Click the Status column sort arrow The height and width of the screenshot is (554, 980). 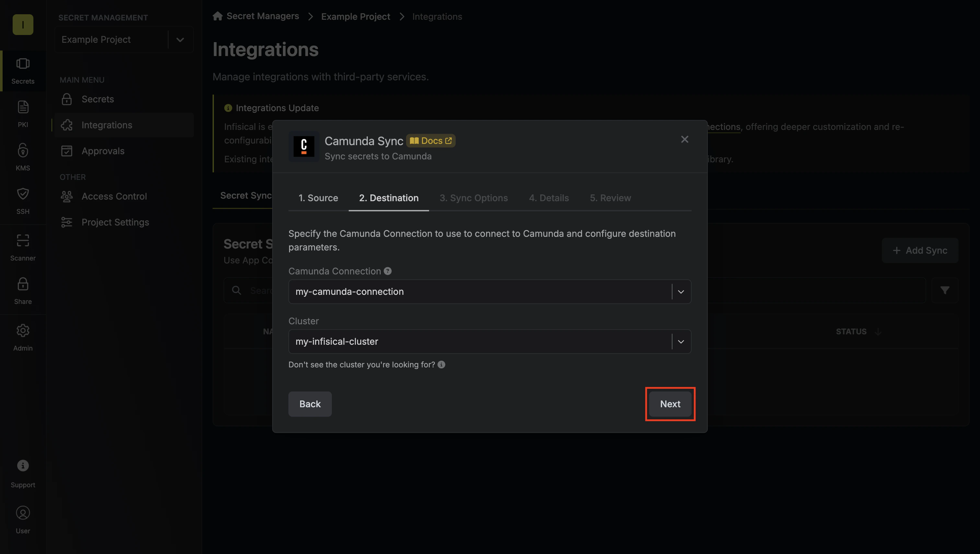(x=878, y=331)
